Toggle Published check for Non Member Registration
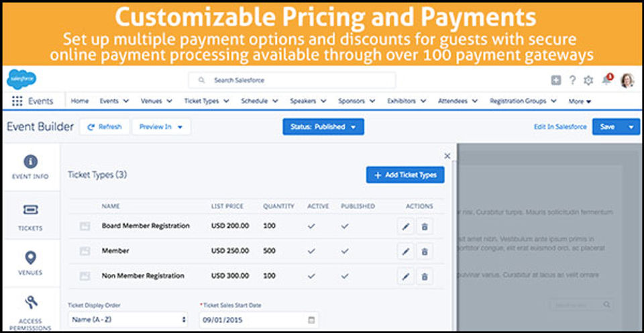This screenshot has width=644, height=333. [345, 276]
